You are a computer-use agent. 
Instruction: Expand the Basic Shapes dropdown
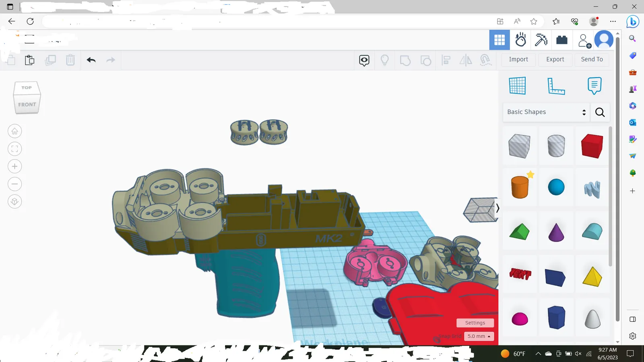point(546,112)
